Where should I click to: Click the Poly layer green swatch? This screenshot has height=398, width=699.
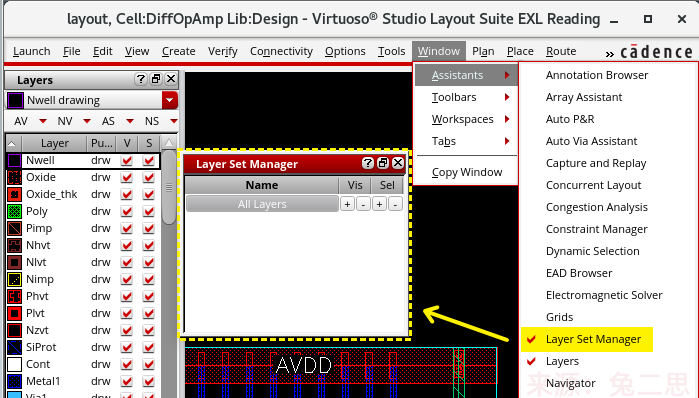[14, 211]
